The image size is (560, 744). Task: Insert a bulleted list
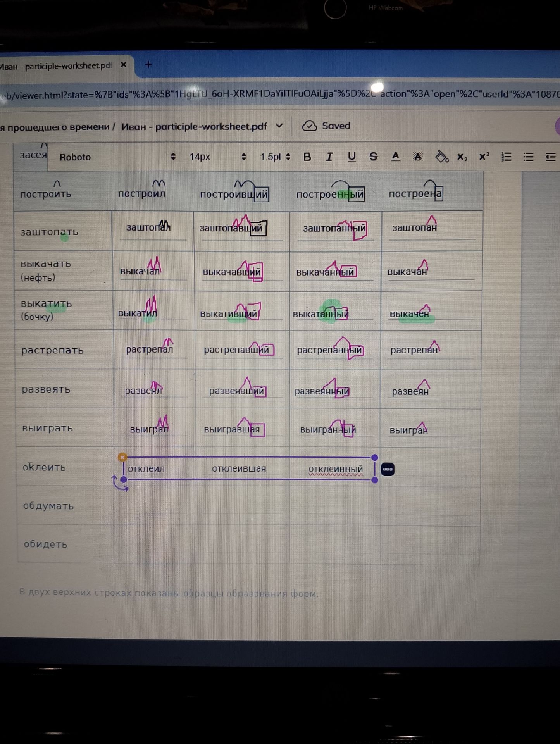(528, 157)
